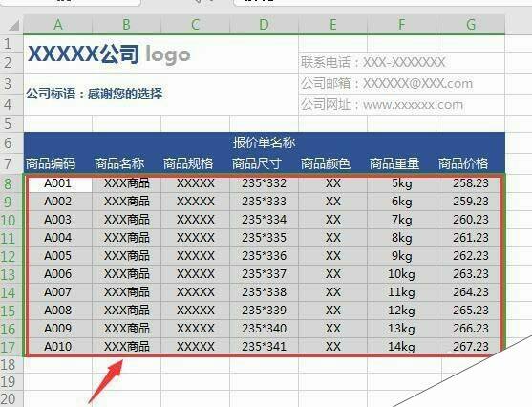Click the 商品规格 header cell
The width and height of the screenshot is (532, 407).
(196, 163)
